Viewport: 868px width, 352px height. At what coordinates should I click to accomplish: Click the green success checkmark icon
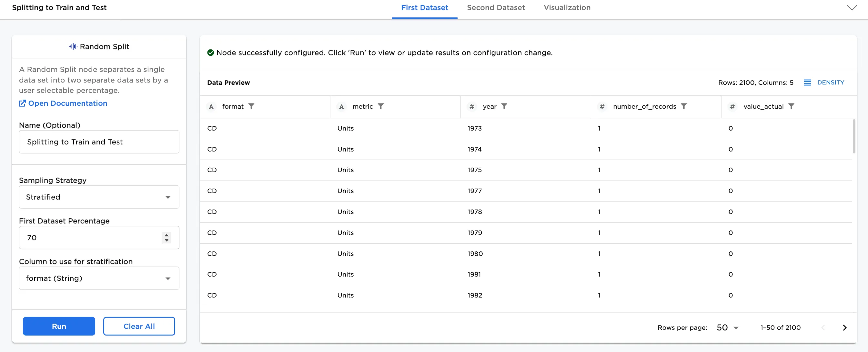(211, 53)
